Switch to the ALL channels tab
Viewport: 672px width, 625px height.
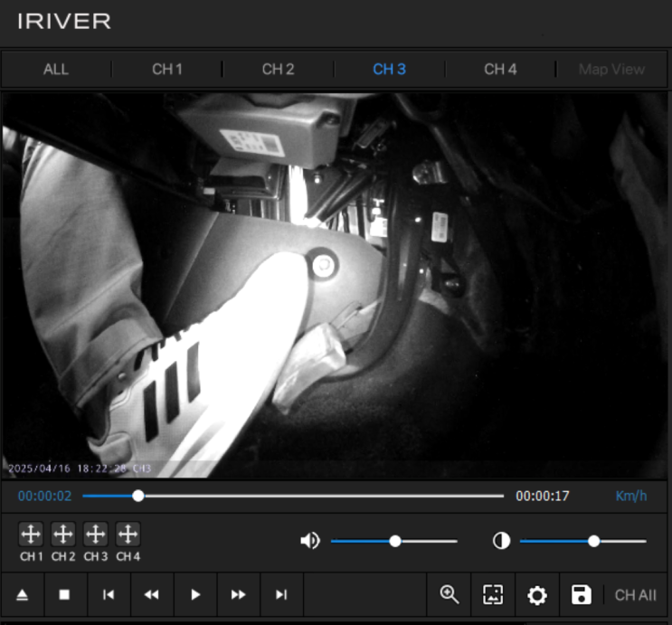[x=56, y=69]
